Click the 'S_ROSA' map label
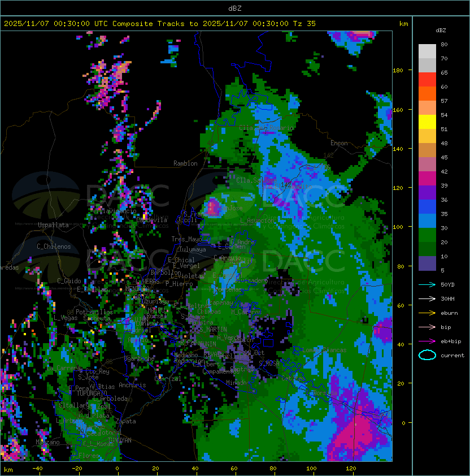470x476 pixels. (269, 364)
